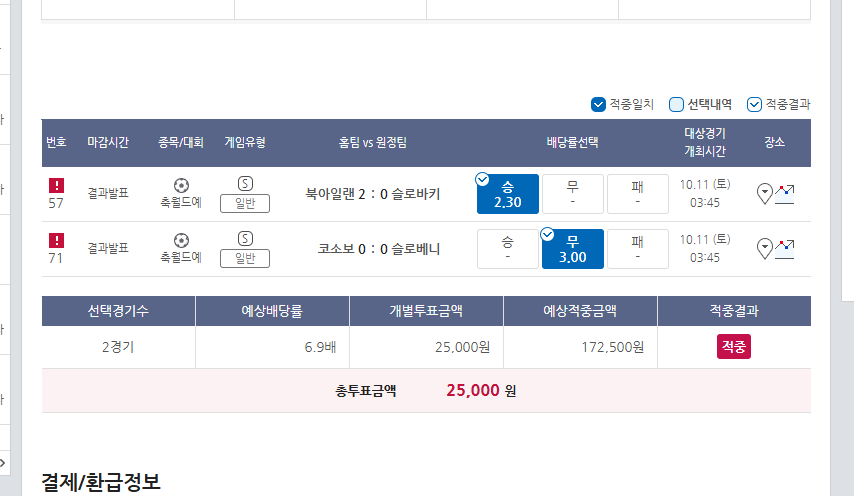Image resolution: width=854 pixels, height=496 pixels.
Task: Click the 배당률선택 column header
Action: [x=572, y=143]
